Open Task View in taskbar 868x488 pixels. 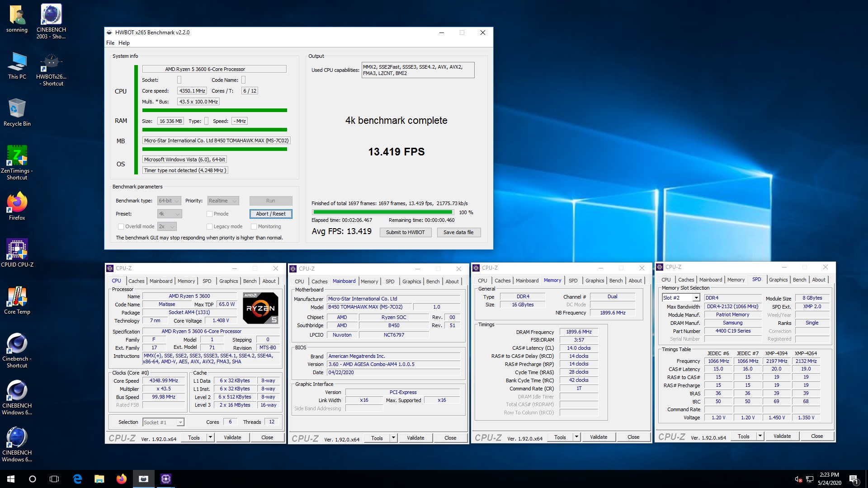point(54,479)
